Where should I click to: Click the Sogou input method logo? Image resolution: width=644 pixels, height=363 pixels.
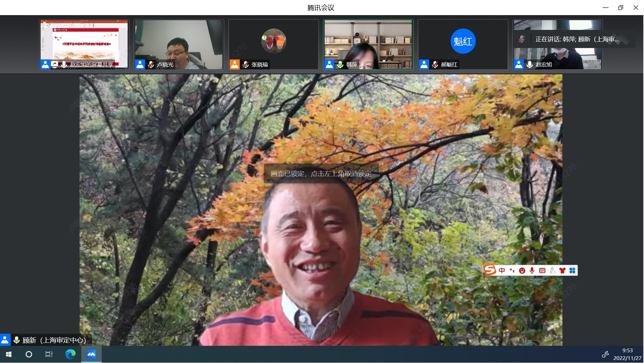tap(490, 270)
